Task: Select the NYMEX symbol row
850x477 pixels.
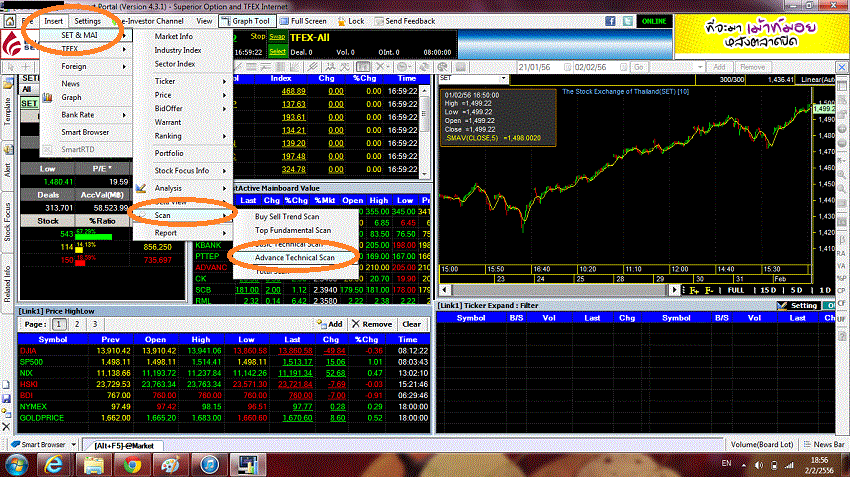Action: (x=224, y=407)
